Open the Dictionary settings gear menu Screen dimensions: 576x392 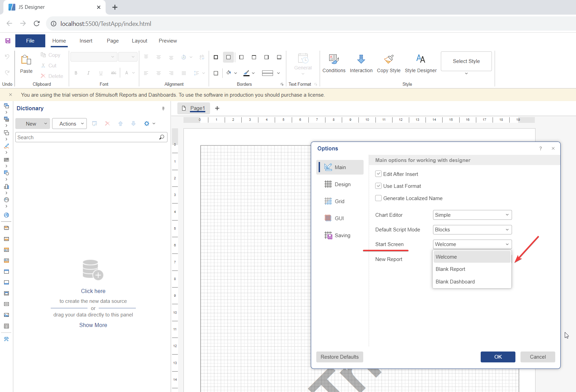pyautogui.click(x=149, y=124)
